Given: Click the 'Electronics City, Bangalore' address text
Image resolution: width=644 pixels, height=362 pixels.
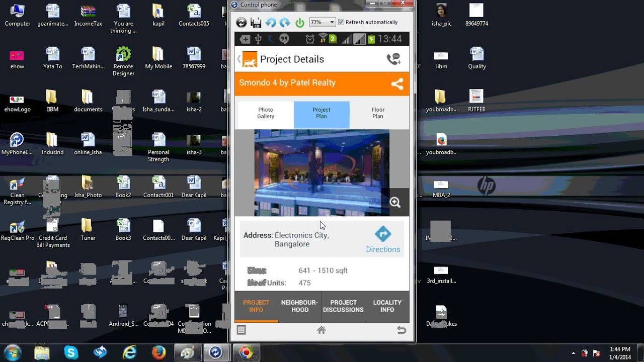Looking at the screenshot, I should 301,240.
